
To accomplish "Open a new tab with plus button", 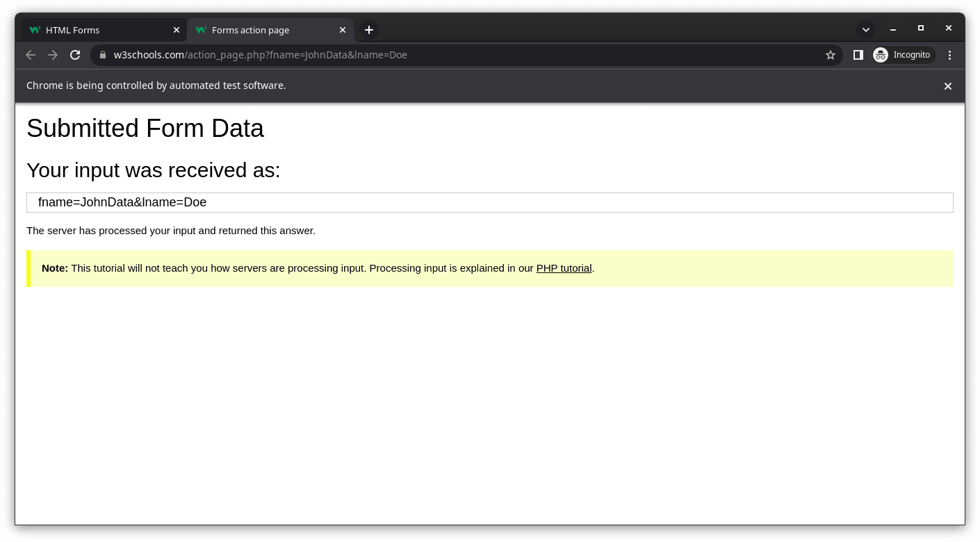I will (x=369, y=30).
